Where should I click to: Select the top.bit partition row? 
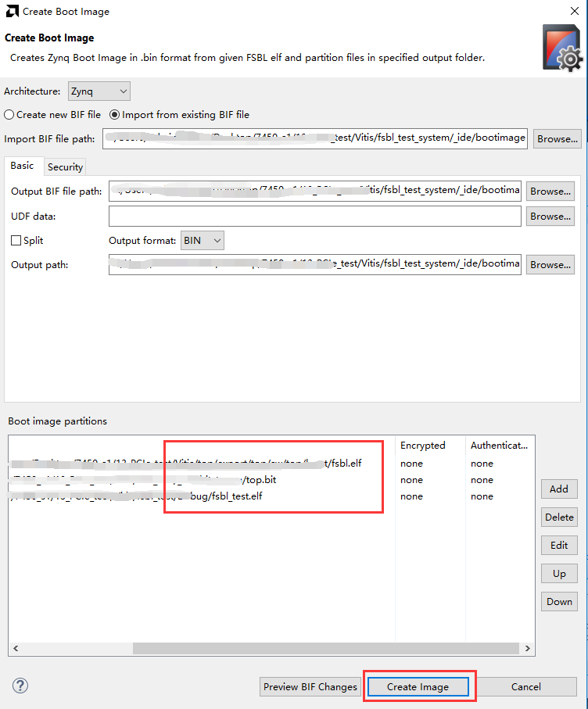271,480
